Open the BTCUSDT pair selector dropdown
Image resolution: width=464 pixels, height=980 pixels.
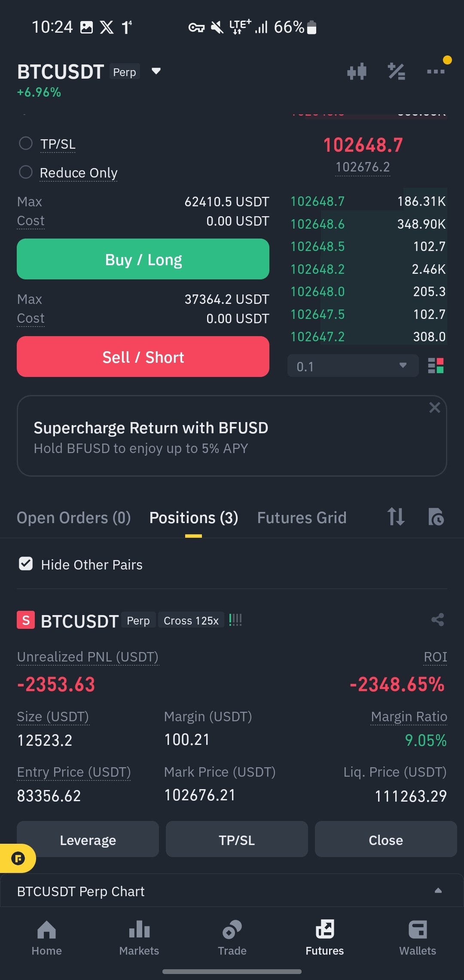click(x=156, y=71)
